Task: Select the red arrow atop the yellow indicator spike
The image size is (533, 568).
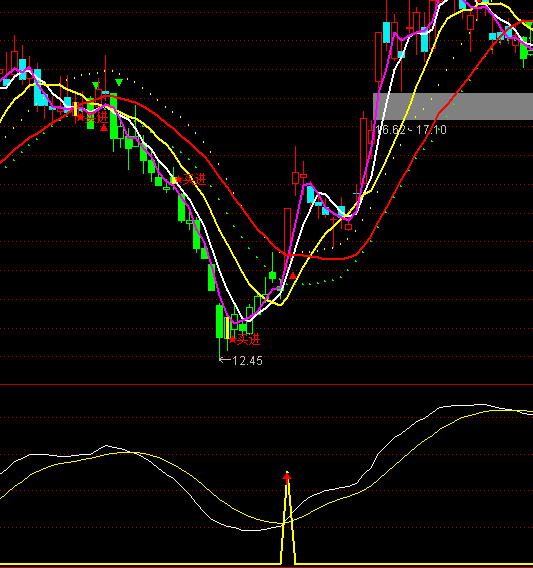Action: (x=287, y=478)
